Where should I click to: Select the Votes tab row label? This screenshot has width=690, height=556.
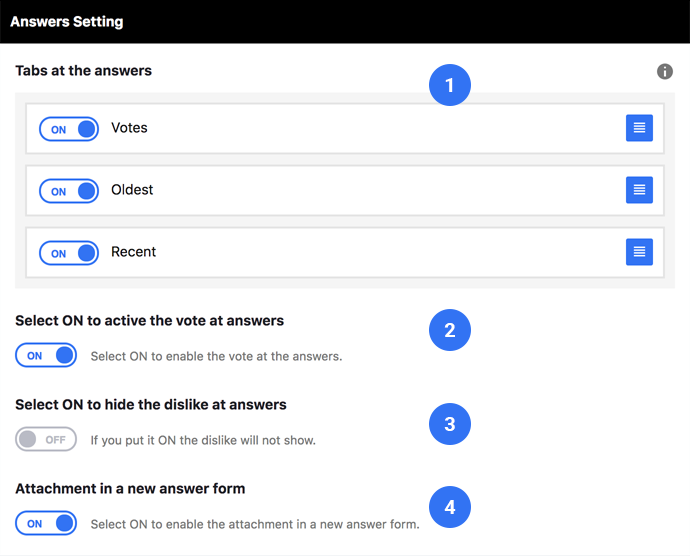coord(129,128)
